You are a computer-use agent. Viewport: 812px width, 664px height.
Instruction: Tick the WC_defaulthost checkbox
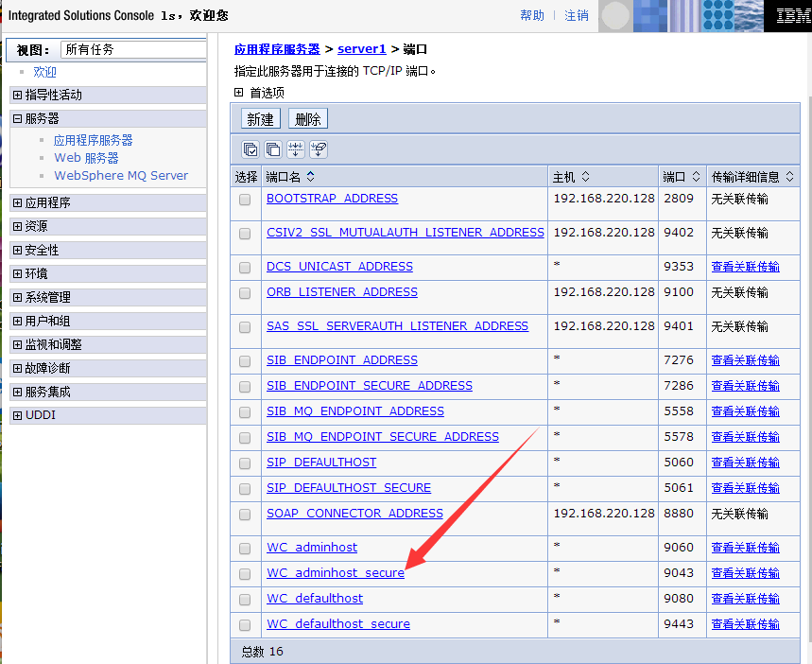click(245, 599)
